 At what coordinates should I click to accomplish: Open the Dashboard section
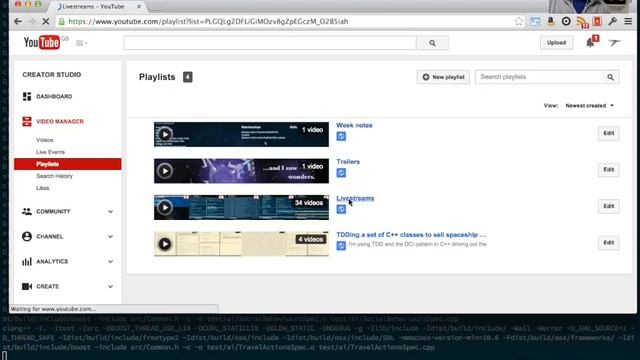pos(54,96)
